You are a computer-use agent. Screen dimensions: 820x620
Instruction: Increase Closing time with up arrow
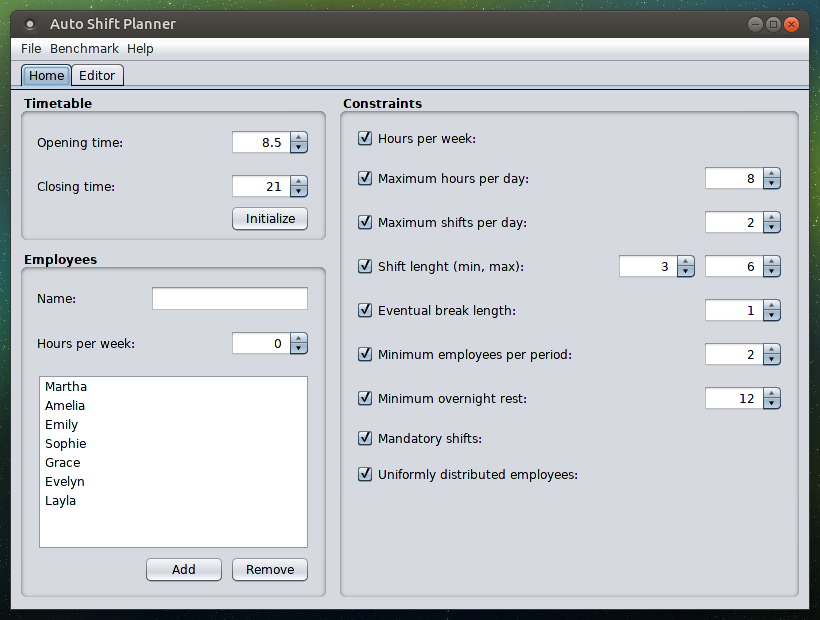click(x=299, y=181)
